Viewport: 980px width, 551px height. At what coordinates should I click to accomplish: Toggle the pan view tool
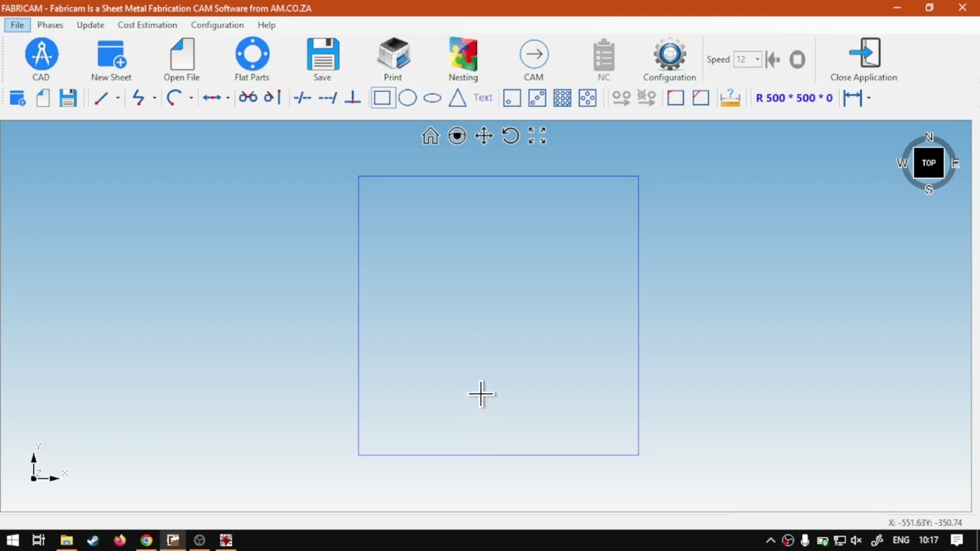click(x=484, y=136)
